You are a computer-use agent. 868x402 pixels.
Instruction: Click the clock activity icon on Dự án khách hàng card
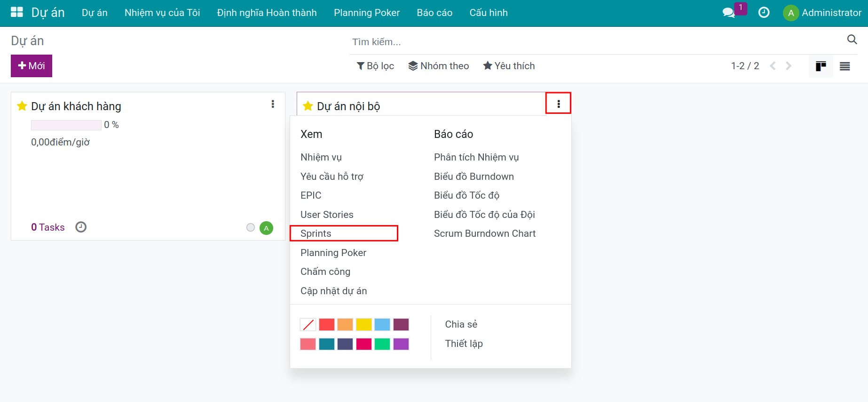point(81,227)
